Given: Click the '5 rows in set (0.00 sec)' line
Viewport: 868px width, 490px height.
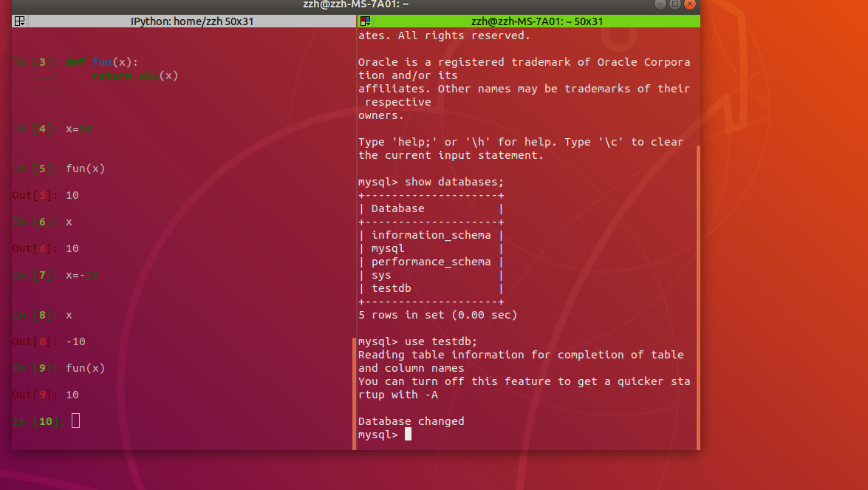Looking at the screenshot, I should click(438, 315).
